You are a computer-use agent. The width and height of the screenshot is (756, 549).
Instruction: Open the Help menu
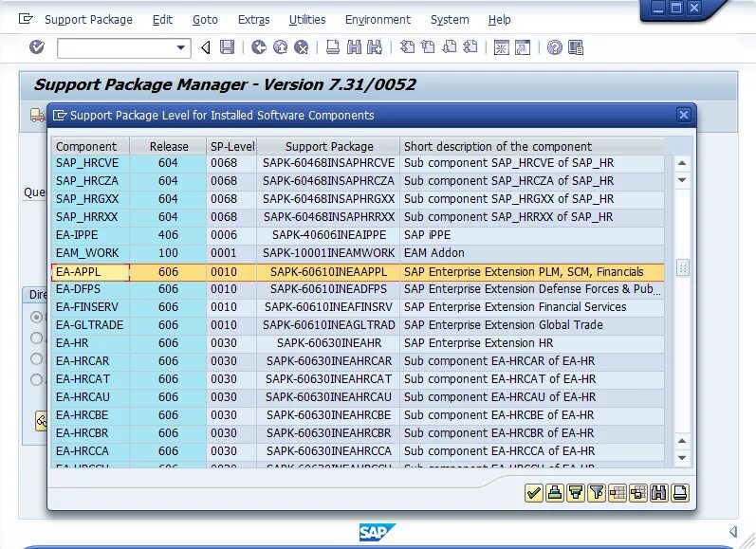[499, 20]
